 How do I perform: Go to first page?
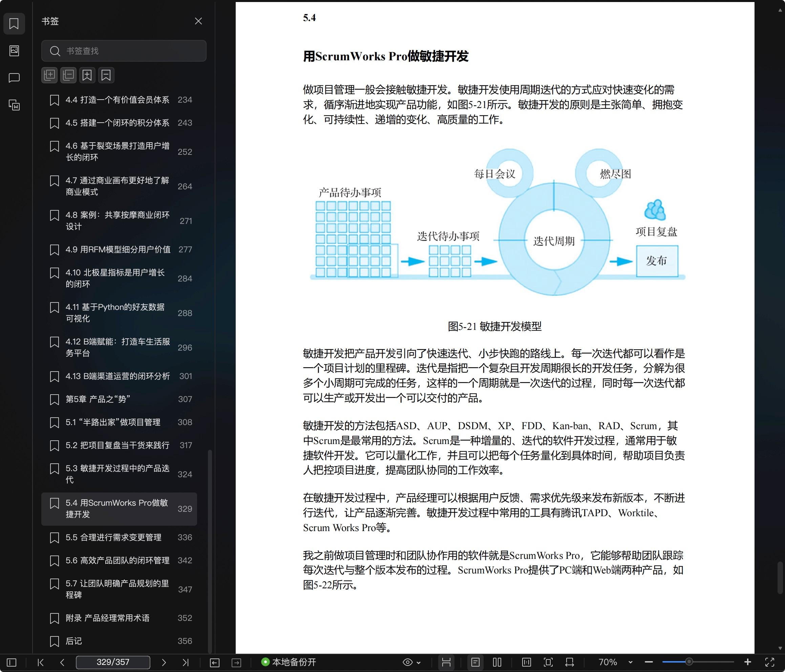point(41,662)
